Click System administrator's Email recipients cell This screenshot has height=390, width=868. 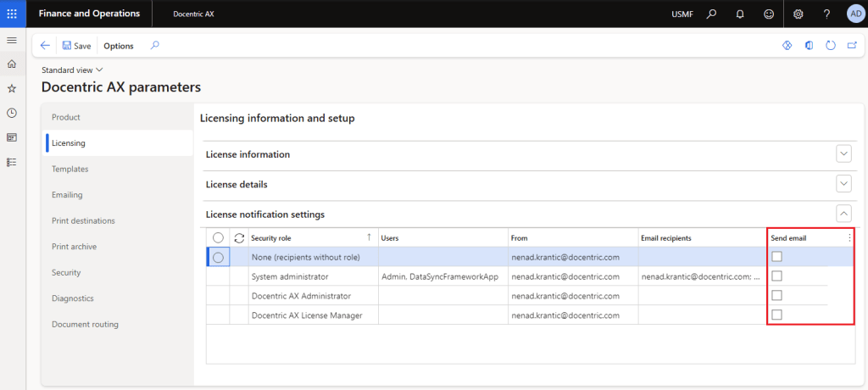[703, 276]
